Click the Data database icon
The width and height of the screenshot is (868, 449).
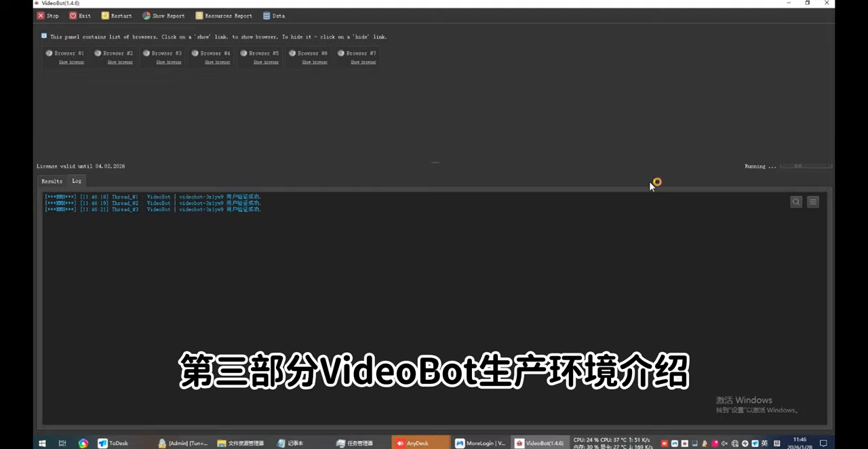267,16
